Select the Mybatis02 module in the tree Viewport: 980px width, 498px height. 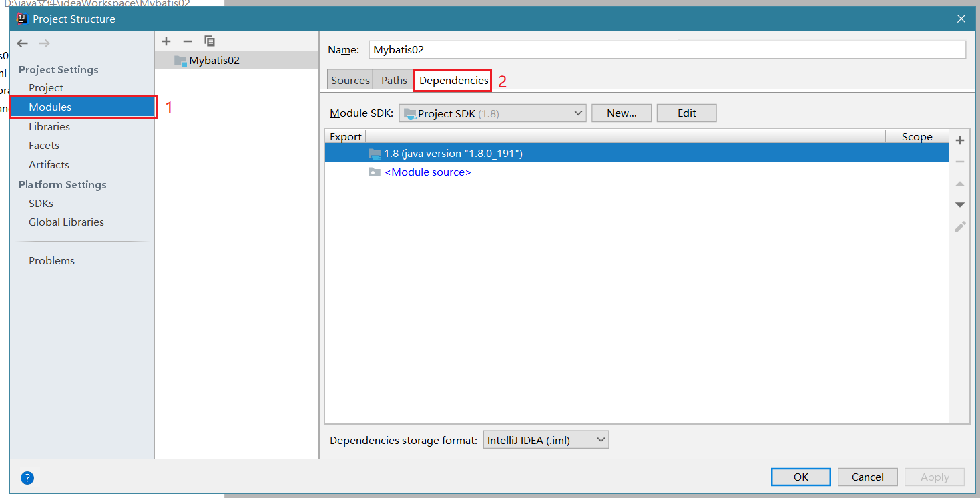point(237,60)
